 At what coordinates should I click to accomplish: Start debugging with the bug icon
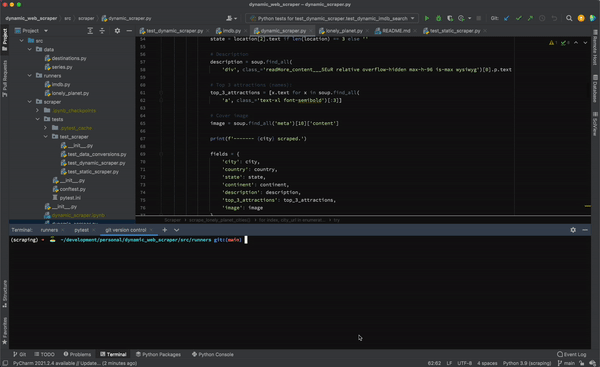click(439, 18)
